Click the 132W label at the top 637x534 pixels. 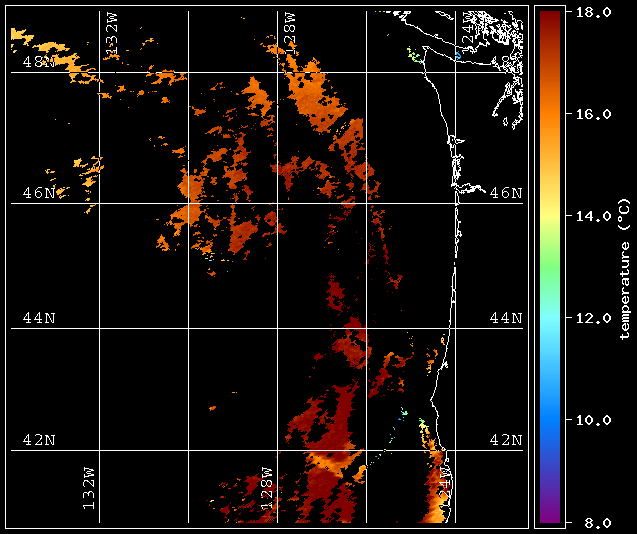(112, 36)
